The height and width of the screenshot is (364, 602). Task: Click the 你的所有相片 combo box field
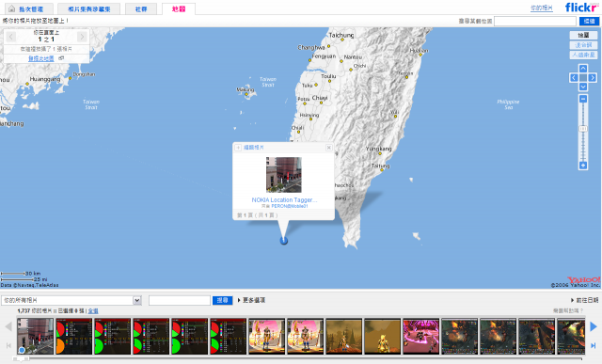[x=71, y=300]
